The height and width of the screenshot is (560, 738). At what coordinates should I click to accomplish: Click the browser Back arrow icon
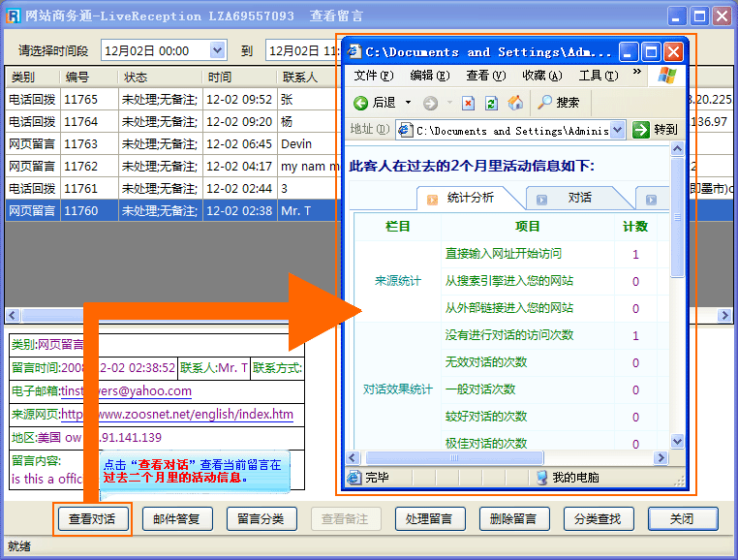(x=360, y=103)
